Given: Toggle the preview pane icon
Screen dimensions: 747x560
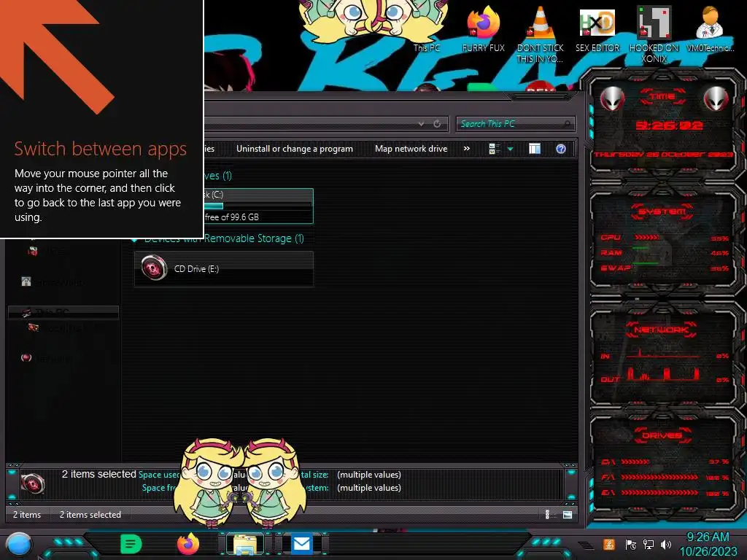Looking at the screenshot, I should (535, 149).
